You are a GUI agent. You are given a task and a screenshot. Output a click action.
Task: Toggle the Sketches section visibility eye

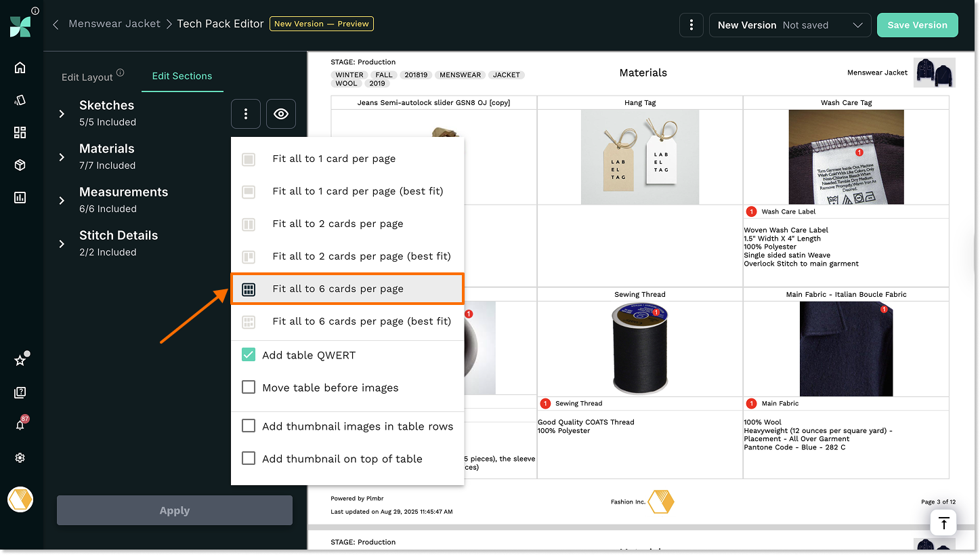click(x=280, y=114)
